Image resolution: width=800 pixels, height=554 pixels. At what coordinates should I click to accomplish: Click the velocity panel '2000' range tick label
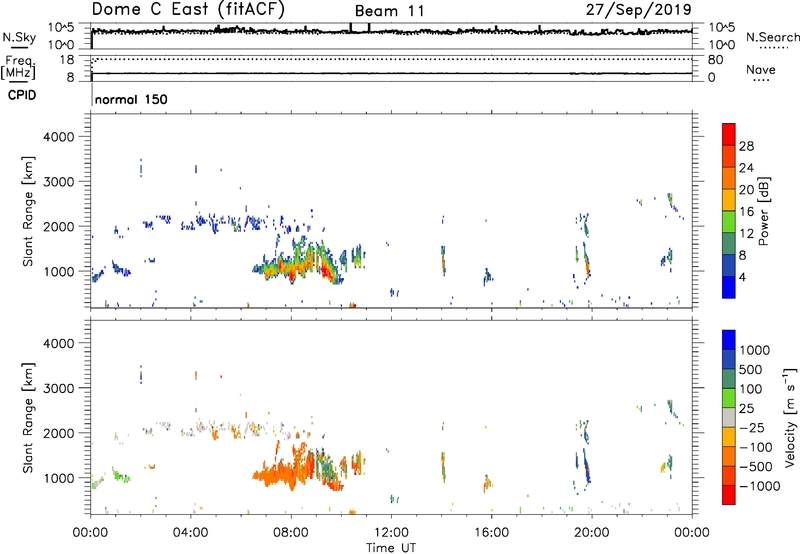tap(58, 433)
